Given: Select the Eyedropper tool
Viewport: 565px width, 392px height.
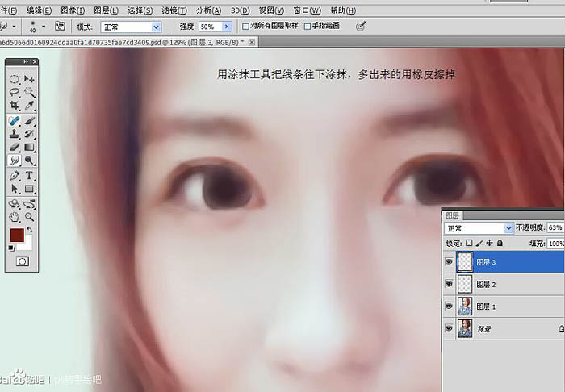Looking at the screenshot, I should [29, 106].
